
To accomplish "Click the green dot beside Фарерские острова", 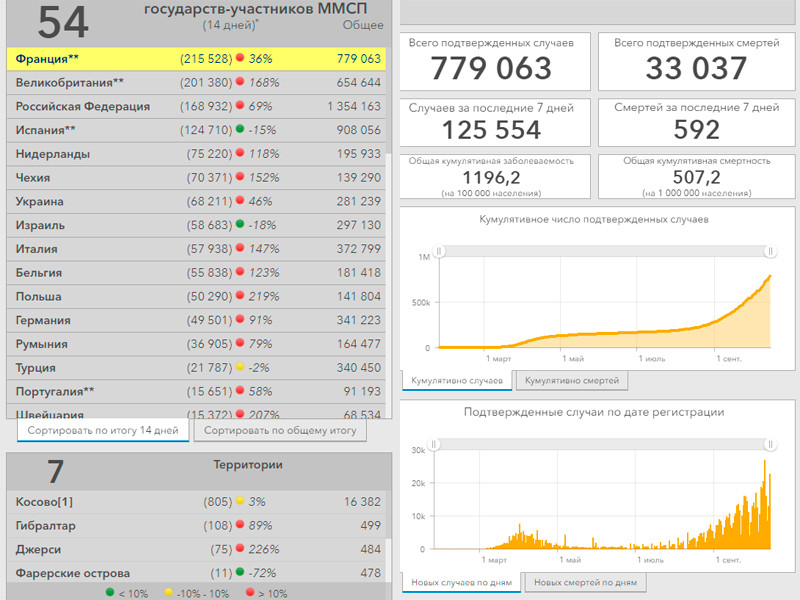I will tap(240, 573).
